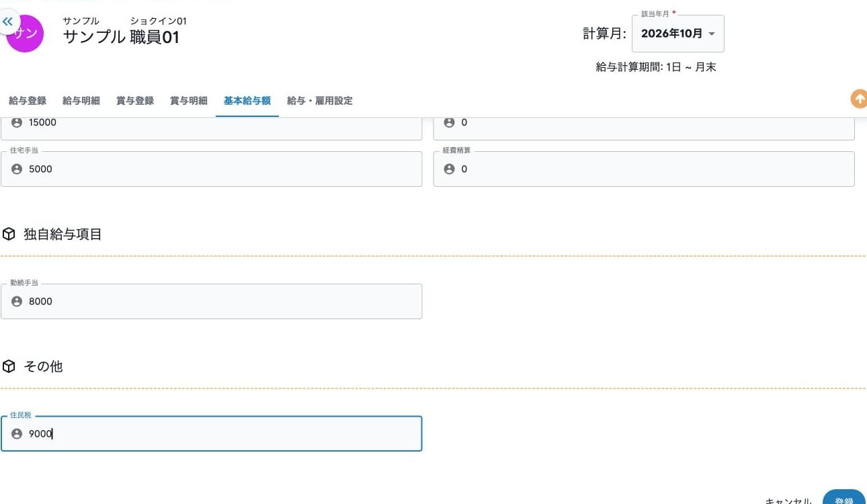Click the orange scroll-to-top arrow icon
Image resolution: width=867 pixels, height=504 pixels.
click(x=859, y=99)
